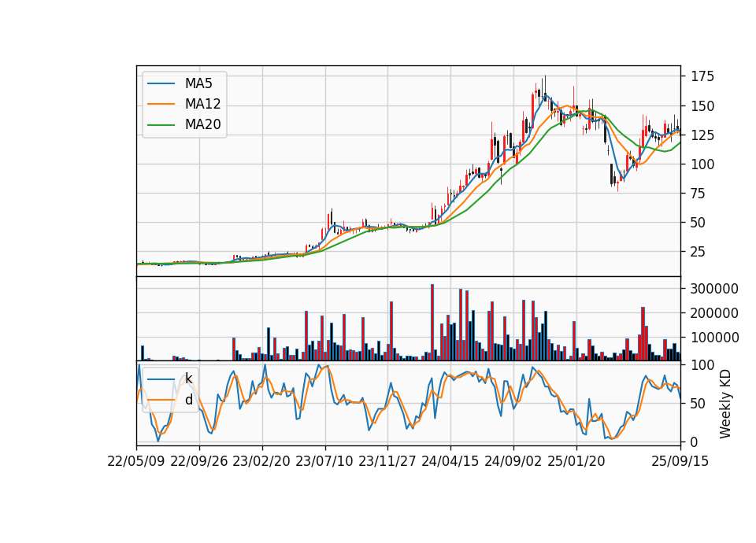Click the 125 price axis tick label
The height and width of the screenshot is (543, 756).
coord(702,135)
